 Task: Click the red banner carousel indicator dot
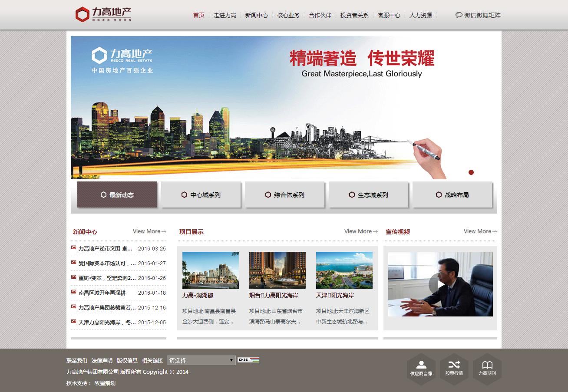tap(471, 172)
